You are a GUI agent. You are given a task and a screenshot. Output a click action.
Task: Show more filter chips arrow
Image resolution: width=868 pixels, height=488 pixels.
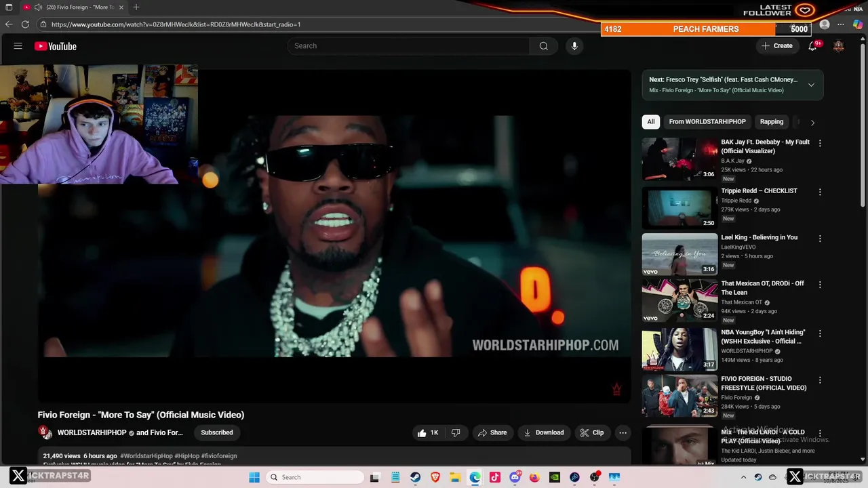(x=812, y=123)
